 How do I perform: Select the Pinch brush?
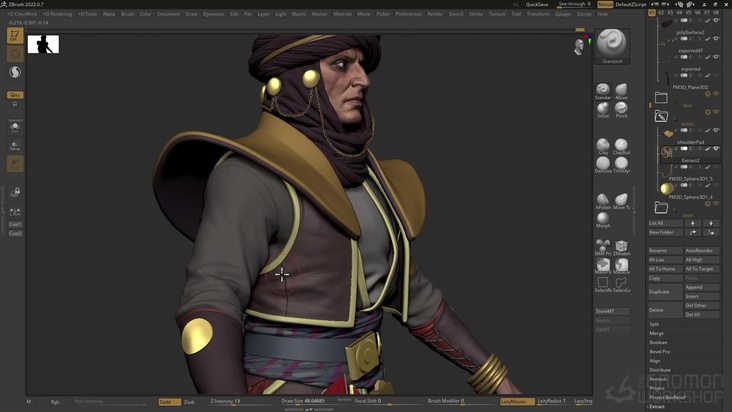click(621, 110)
